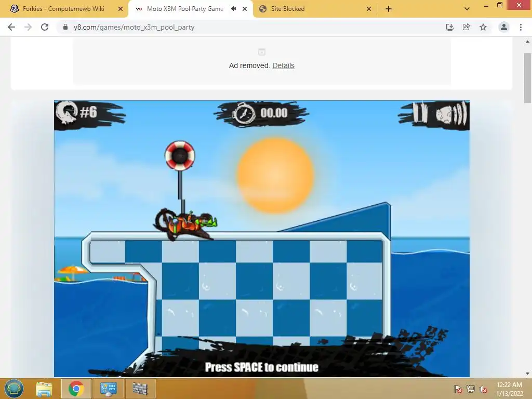Go forward using the browser forward arrow
This screenshot has width=532, height=399.
pyautogui.click(x=28, y=27)
